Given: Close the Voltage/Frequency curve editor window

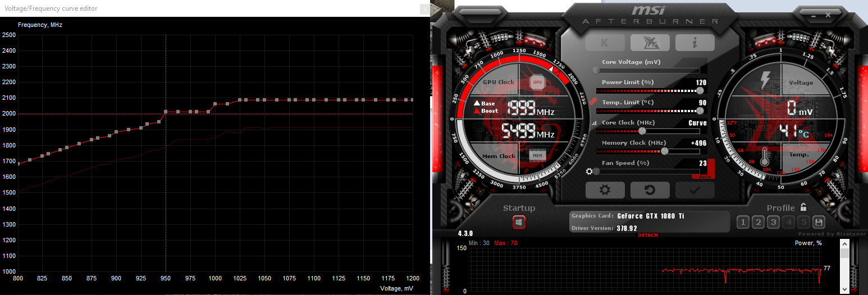Looking at the screenshot, I should pos(424,8).
